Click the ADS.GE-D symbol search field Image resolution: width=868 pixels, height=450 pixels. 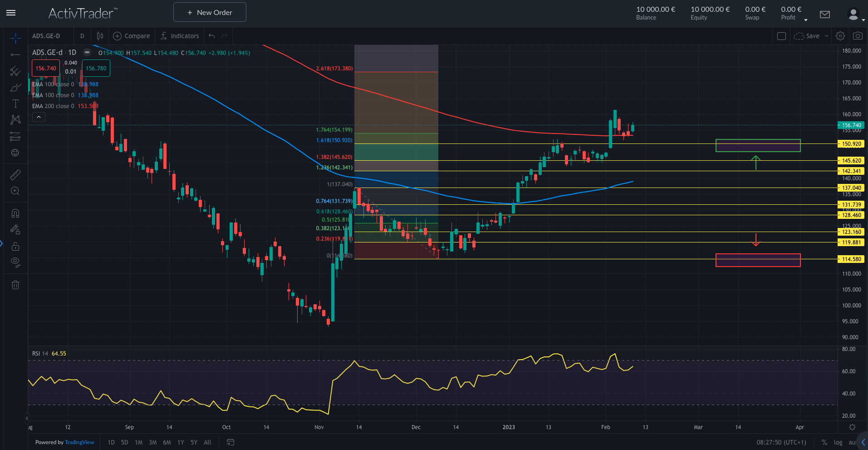46,36
